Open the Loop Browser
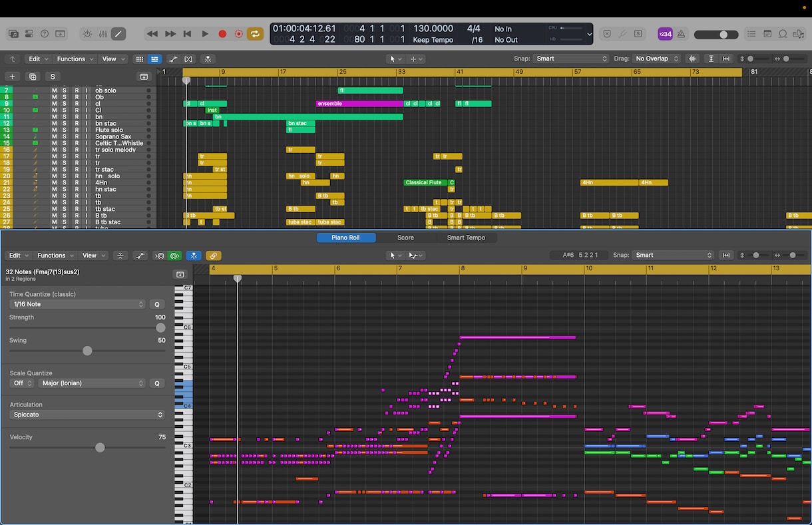The width and height of the screenshot is (812, 525). pyautogui.click(x=783, y=34)
